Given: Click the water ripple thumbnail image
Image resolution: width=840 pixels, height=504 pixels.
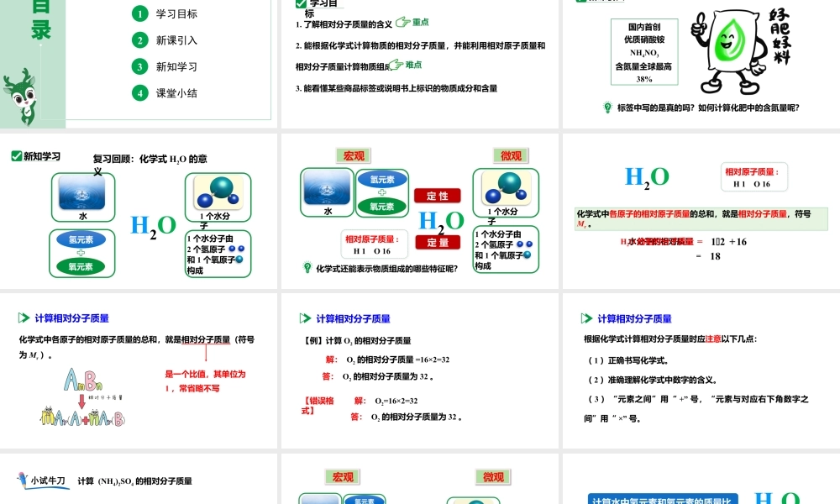Looking at the screenshot, I should point(81,193).
